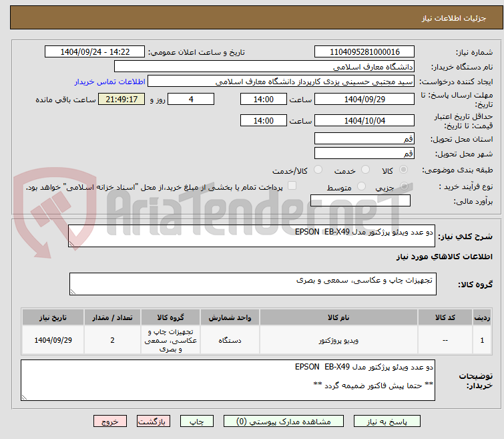Click response deadline date 1404/09/29 field

[x=364, y=99]
